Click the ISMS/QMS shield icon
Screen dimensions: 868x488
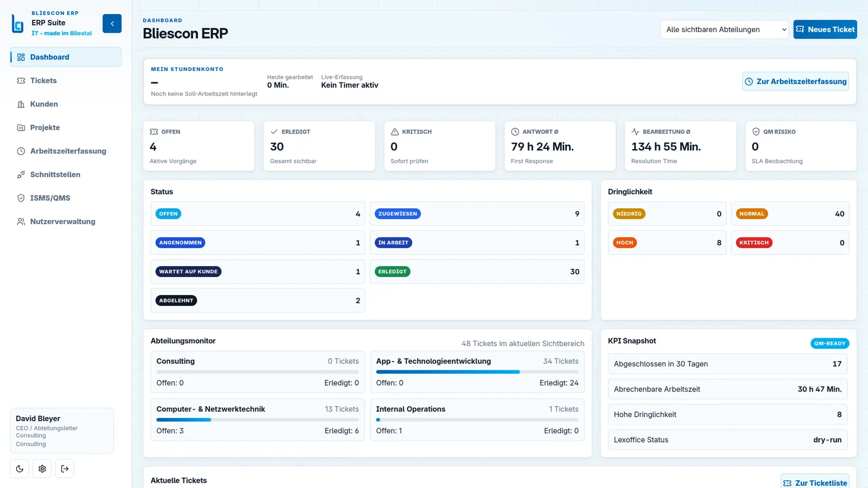(21, 198)
